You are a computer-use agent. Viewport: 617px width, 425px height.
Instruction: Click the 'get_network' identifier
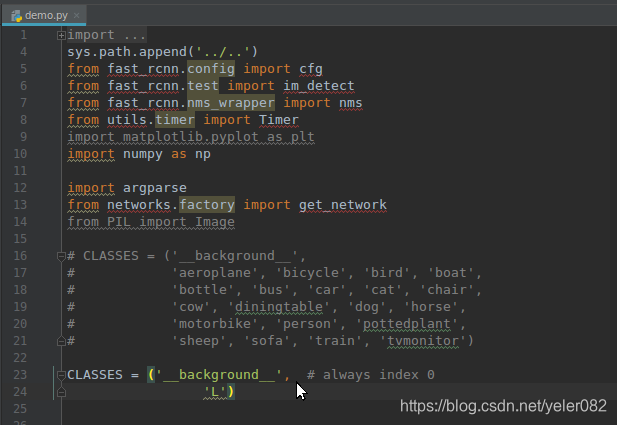pyautogui.click(x=342, y=205)
